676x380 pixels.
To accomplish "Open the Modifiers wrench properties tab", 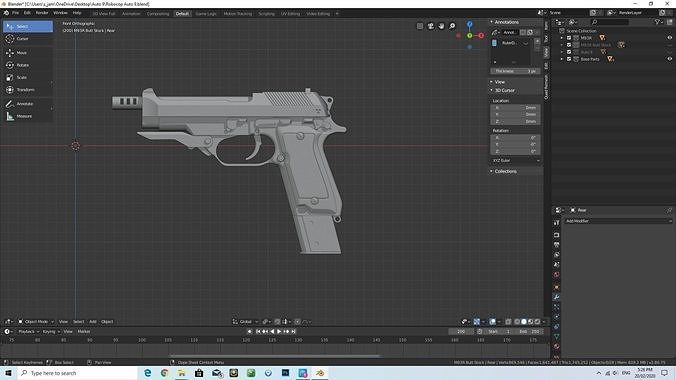I will click(557, 297).
